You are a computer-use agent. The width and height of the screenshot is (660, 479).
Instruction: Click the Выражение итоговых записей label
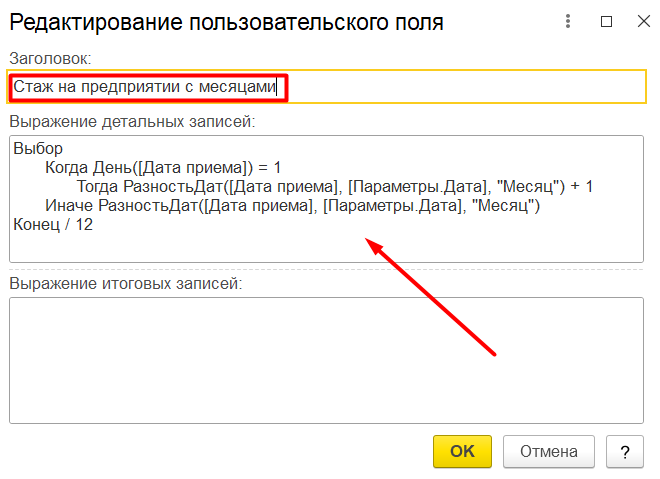tap(126, 284)
